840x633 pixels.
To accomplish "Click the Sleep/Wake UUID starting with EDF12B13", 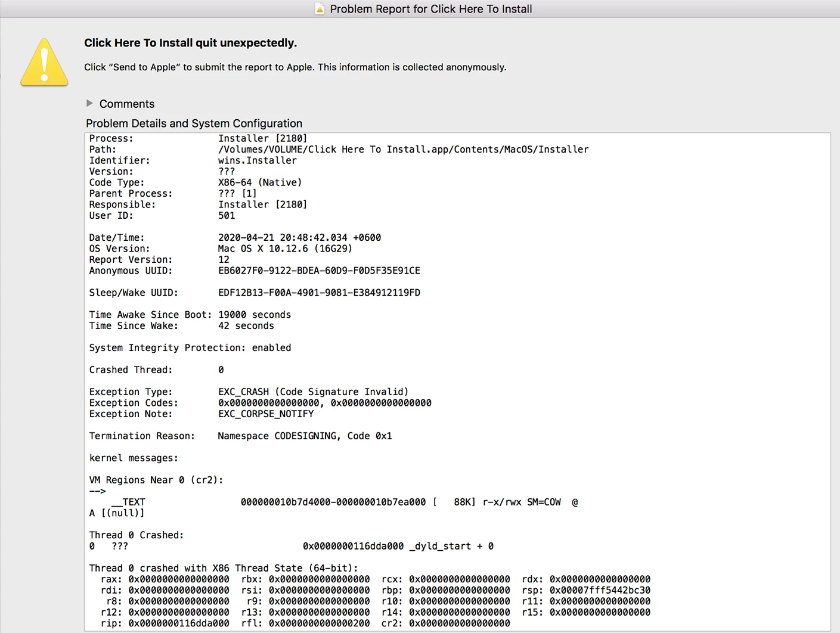I will [319, 293].
